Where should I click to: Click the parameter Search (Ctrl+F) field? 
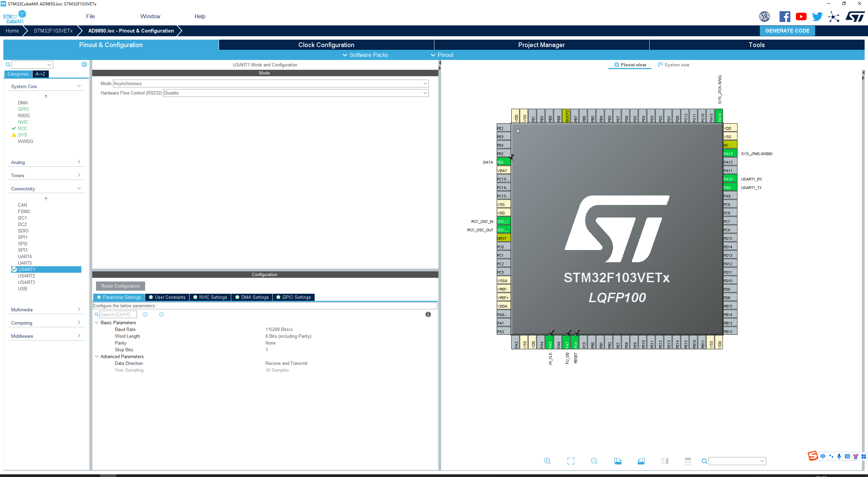(118, 314)
